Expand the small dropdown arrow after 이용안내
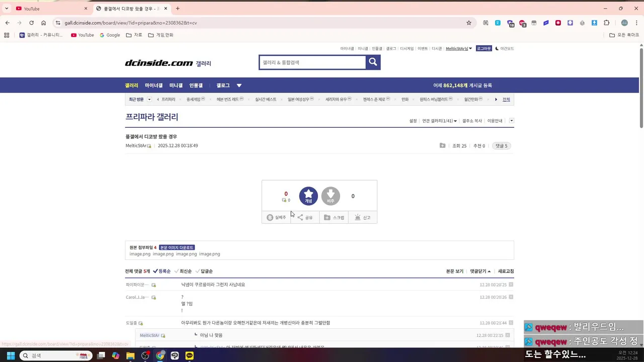644x362 pixels. [x=512, y=121]
